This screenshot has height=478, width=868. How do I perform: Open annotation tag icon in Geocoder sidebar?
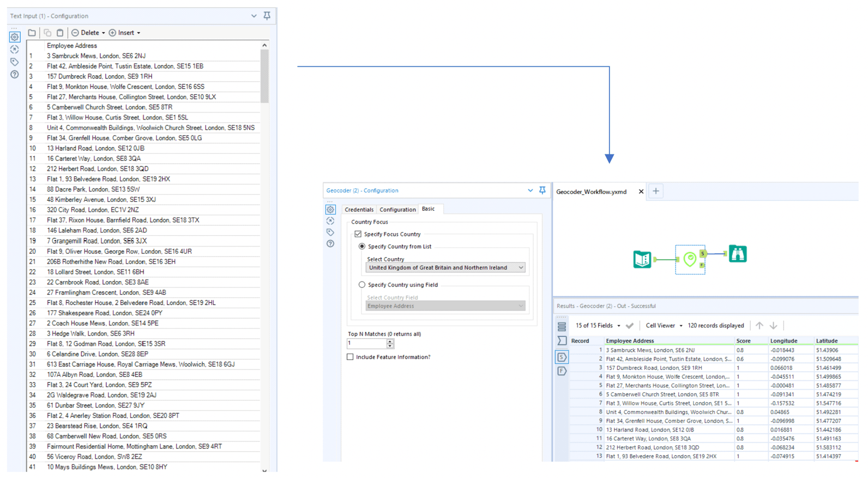point(330,232)
